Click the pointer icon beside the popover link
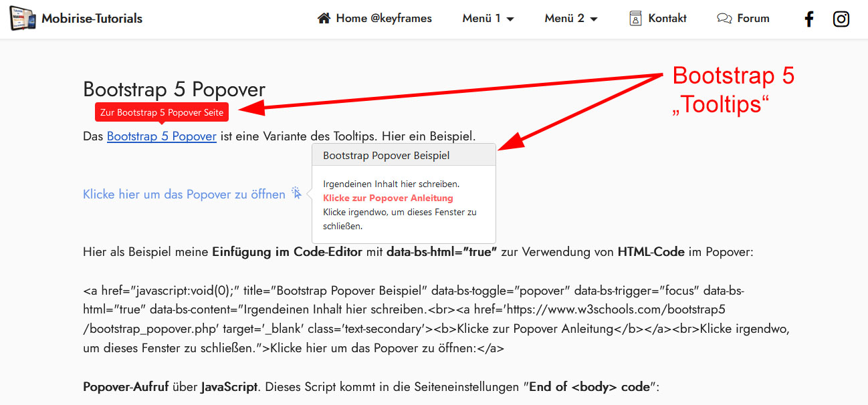Viewport: 868px width, 405px height. 296,194
